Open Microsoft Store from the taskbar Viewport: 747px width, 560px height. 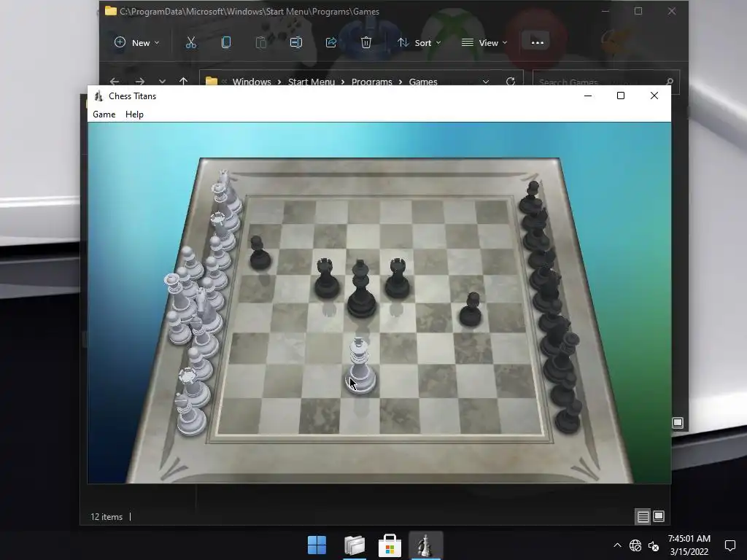pyautogui.click(x=390, y=545)
